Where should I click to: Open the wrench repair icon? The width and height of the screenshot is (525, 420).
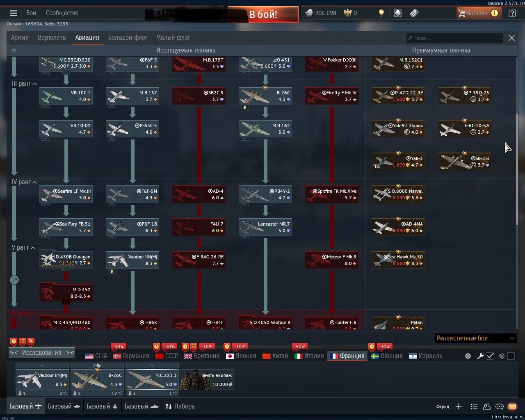pos(480,356)
